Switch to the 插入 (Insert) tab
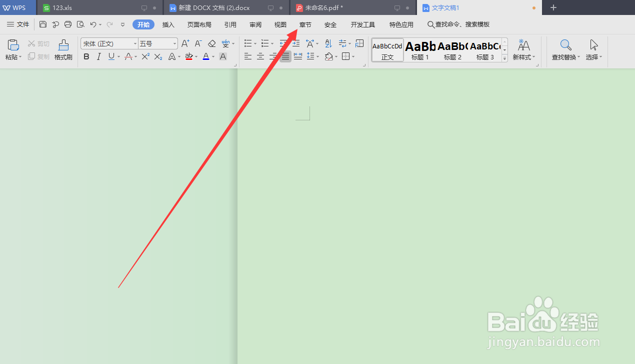 click(168, 24)
